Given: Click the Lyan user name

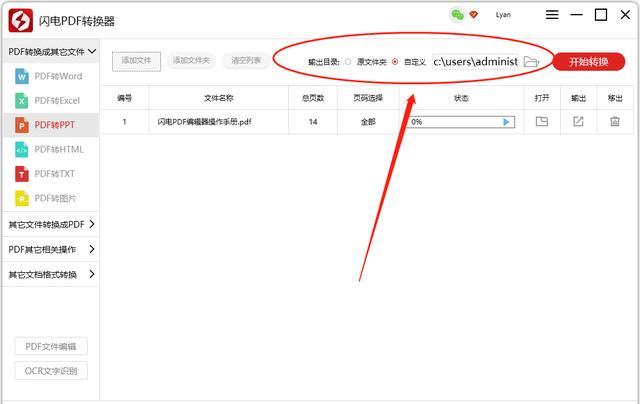Looking at the screenshot, I should click(x=503, y=15).
